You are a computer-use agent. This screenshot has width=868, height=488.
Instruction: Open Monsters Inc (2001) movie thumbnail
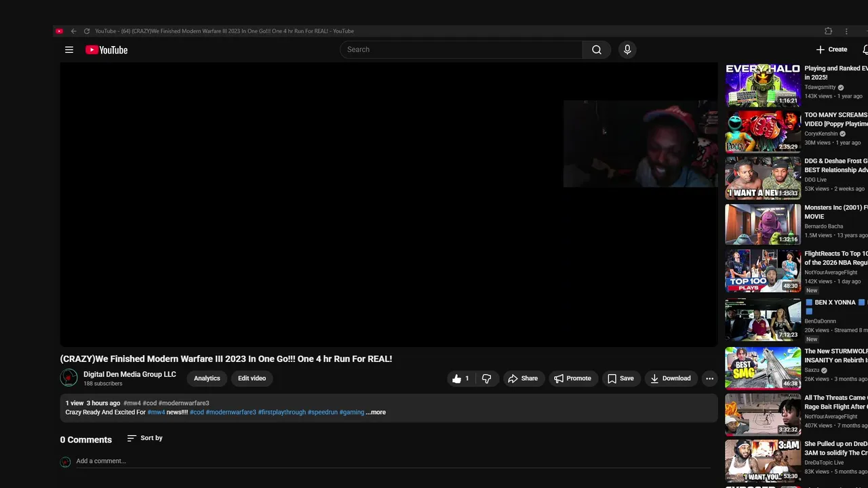(763, 224)
